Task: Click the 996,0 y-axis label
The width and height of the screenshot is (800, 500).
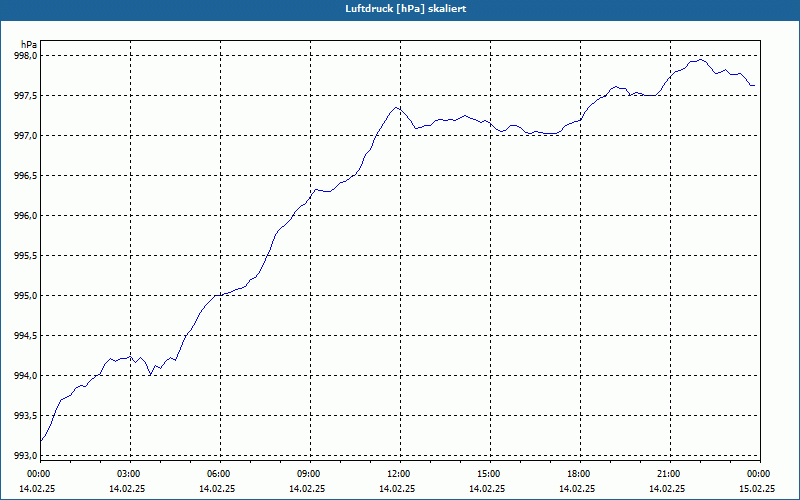Action: [x=25, y=216]
